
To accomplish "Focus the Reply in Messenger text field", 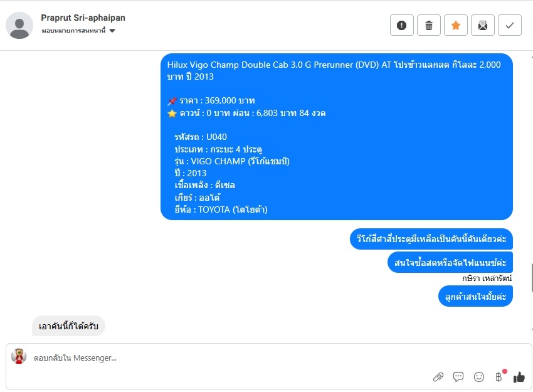I will (231, 358).
